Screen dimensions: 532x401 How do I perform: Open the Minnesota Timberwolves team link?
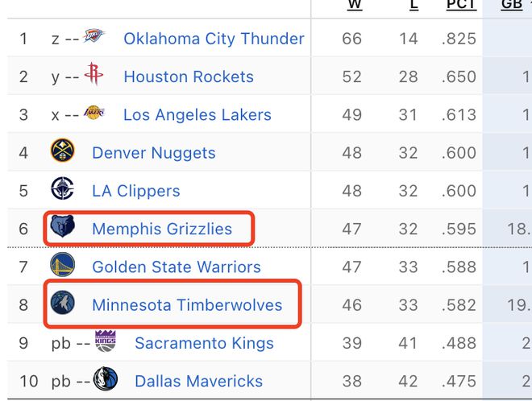[187, 304]
